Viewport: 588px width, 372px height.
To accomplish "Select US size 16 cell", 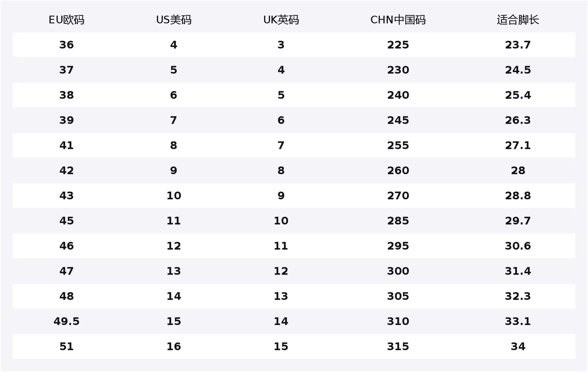I will [174, 347].
